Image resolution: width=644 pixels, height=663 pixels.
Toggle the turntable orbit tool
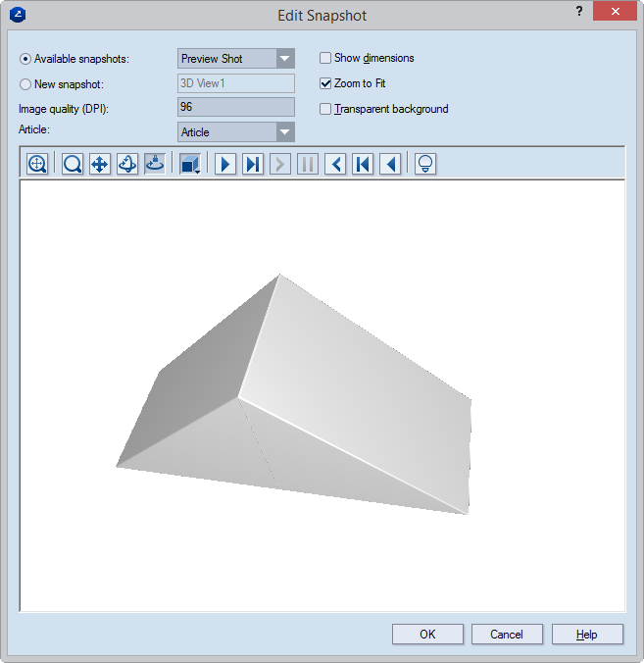(154, 164)
